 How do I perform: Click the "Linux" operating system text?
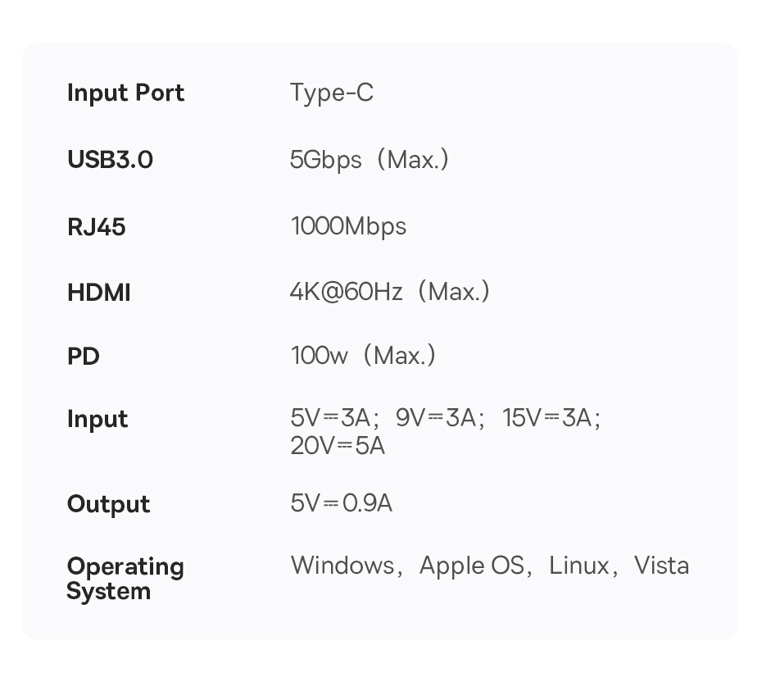tap(578, 566)
